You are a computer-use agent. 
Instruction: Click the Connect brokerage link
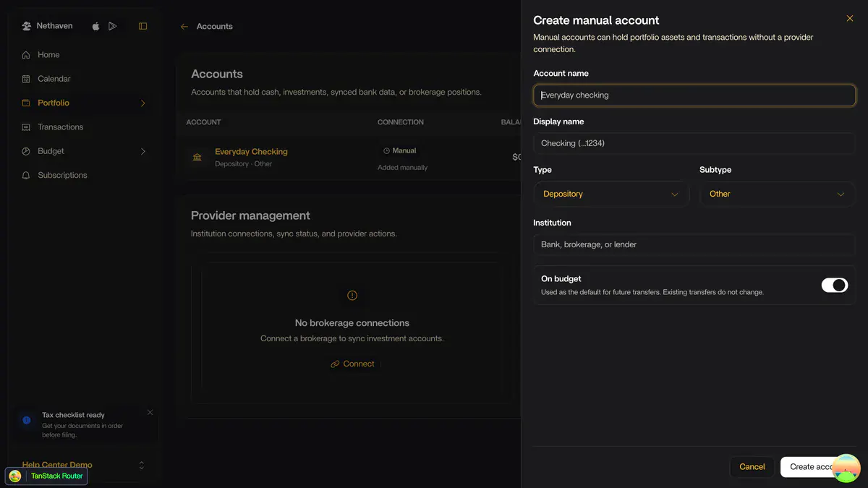pos(352,364)
